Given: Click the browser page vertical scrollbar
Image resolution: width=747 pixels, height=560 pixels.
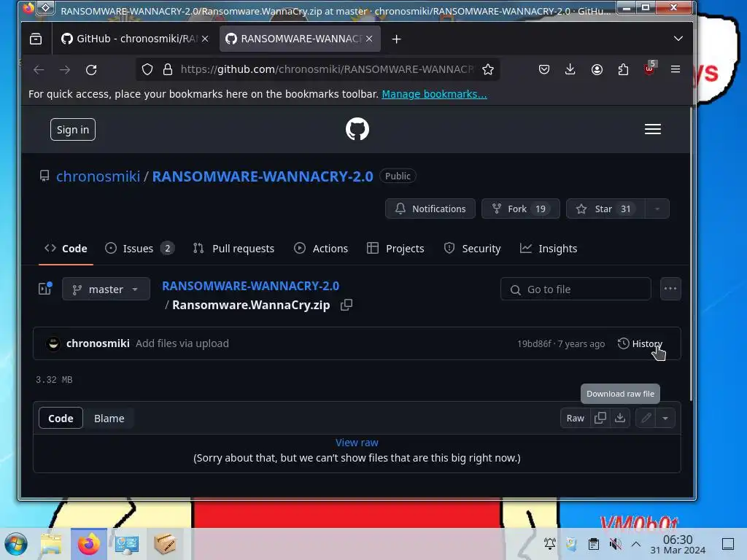Looking at the screenshot, I should [x=692, y=254].
